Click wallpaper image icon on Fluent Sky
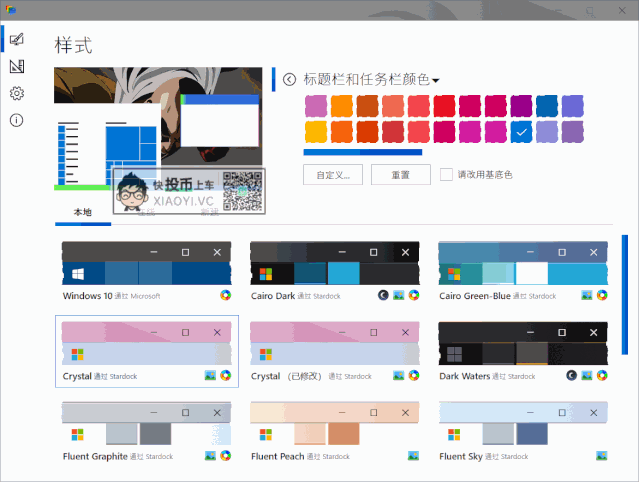 tap(602, 456)
